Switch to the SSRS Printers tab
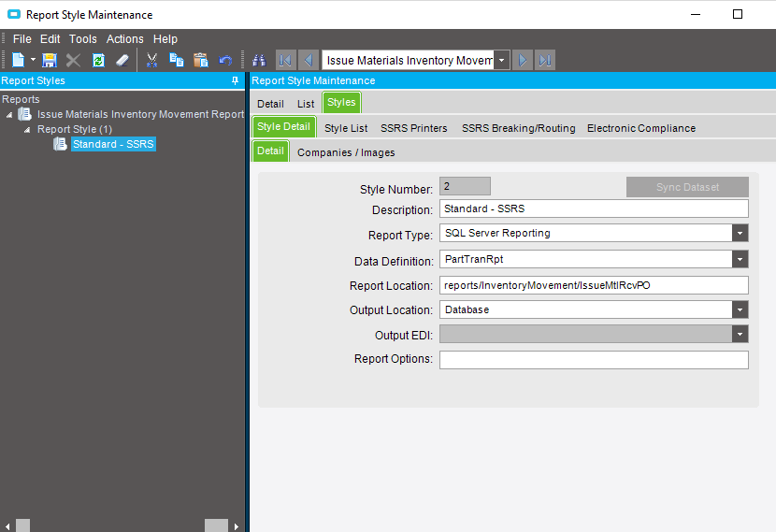Screen dimensions: 776x532 [413, 128]
